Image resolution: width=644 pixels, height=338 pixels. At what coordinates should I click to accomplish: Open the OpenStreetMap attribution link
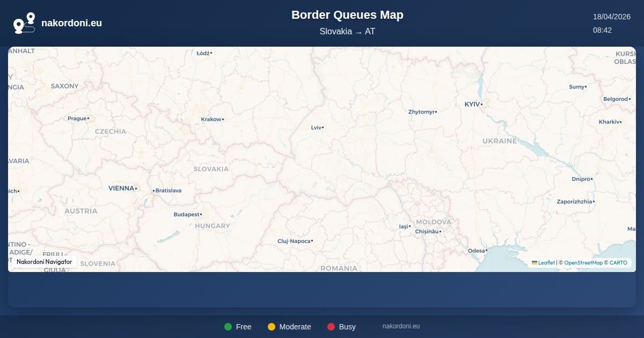tap(583, 263)
